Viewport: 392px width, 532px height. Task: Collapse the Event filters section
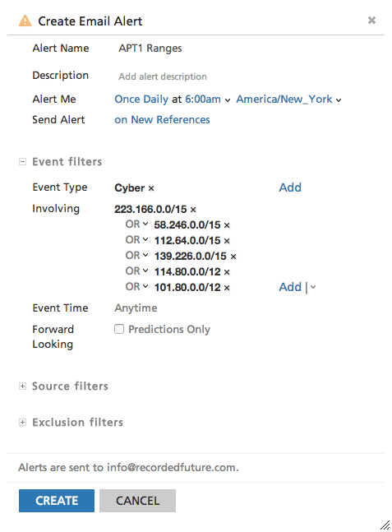point(22,162)
